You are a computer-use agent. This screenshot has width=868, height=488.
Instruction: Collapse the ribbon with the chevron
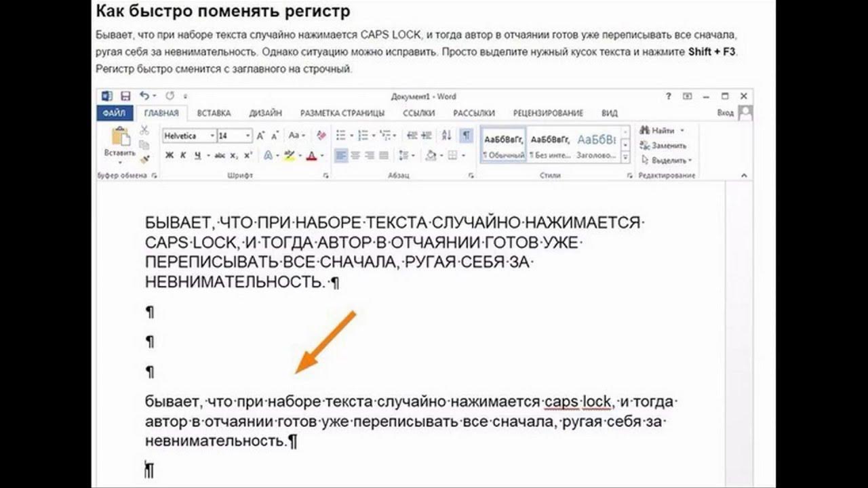pyautogui.click(x=744, y=176)
